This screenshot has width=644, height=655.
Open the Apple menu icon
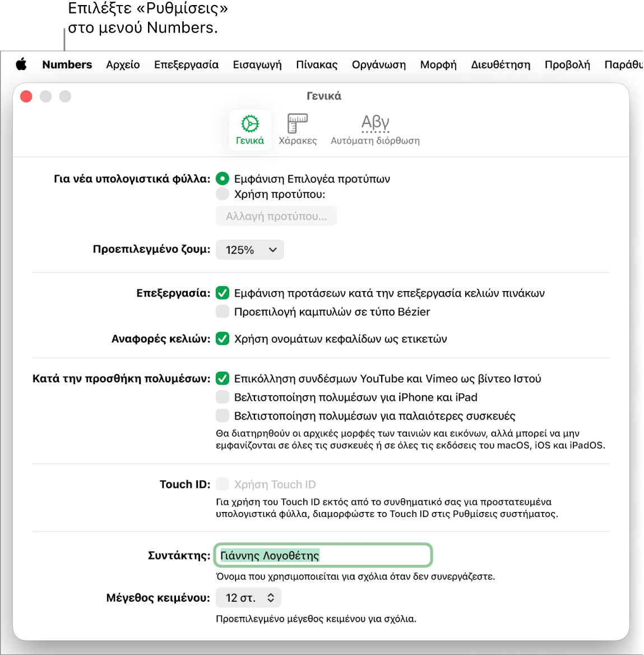[x=21, y=64]
